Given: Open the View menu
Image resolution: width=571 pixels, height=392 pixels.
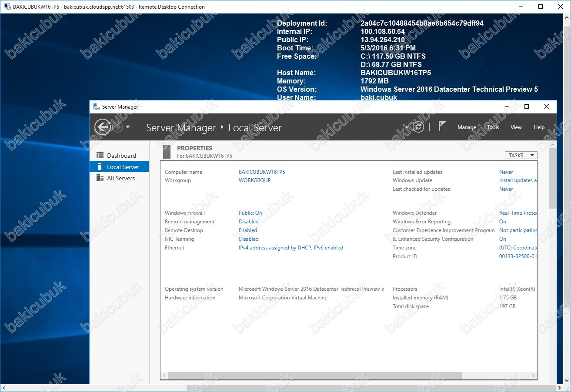Looking at the screenshot, I should click(516, 127).
